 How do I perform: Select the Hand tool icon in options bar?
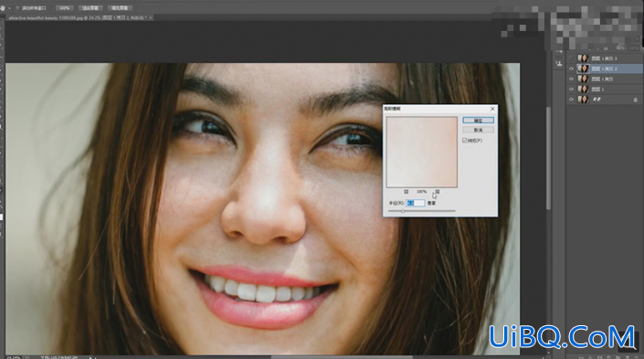pyautogui.click(x=3, y=8)
